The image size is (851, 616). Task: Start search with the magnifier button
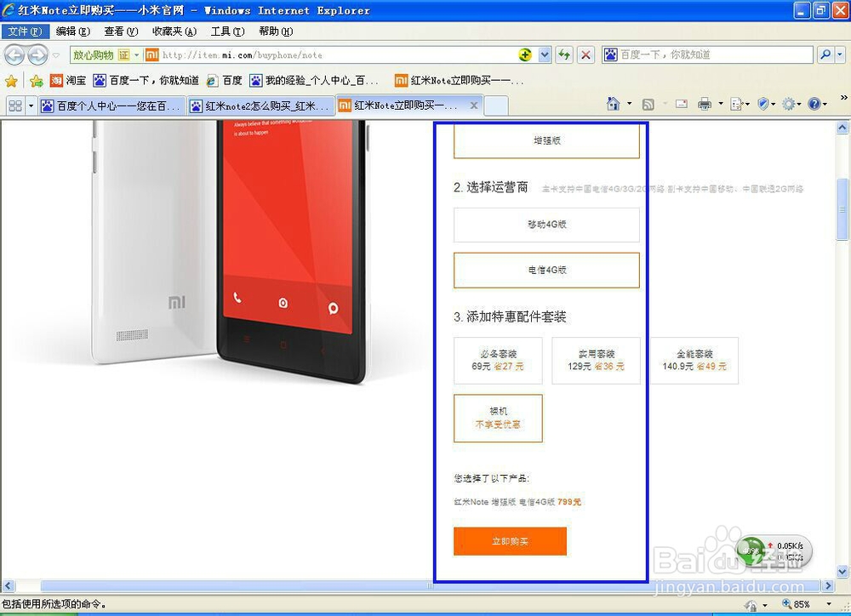point(825,54)
